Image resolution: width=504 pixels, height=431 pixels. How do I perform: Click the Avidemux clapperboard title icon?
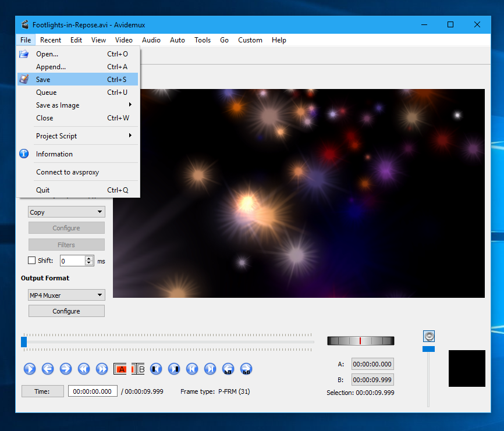(x=25, y=25)
